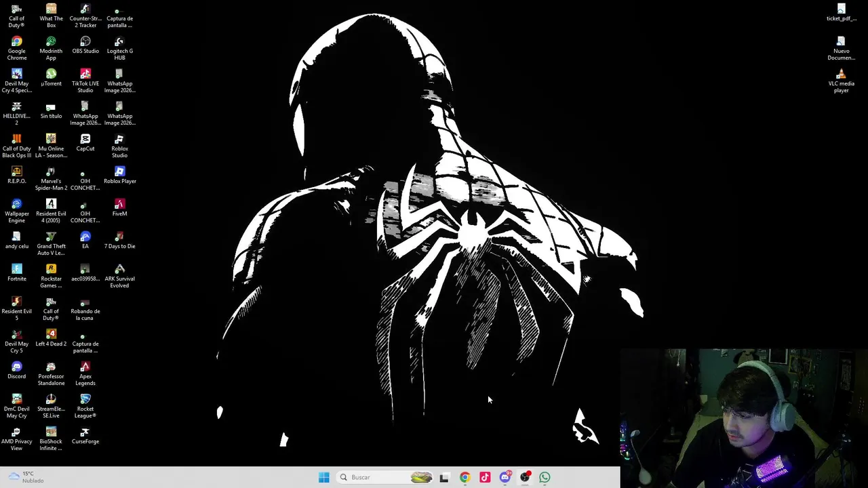
Task: Select Resident Evil 4 (2005) icon
Action: point(51,211)
